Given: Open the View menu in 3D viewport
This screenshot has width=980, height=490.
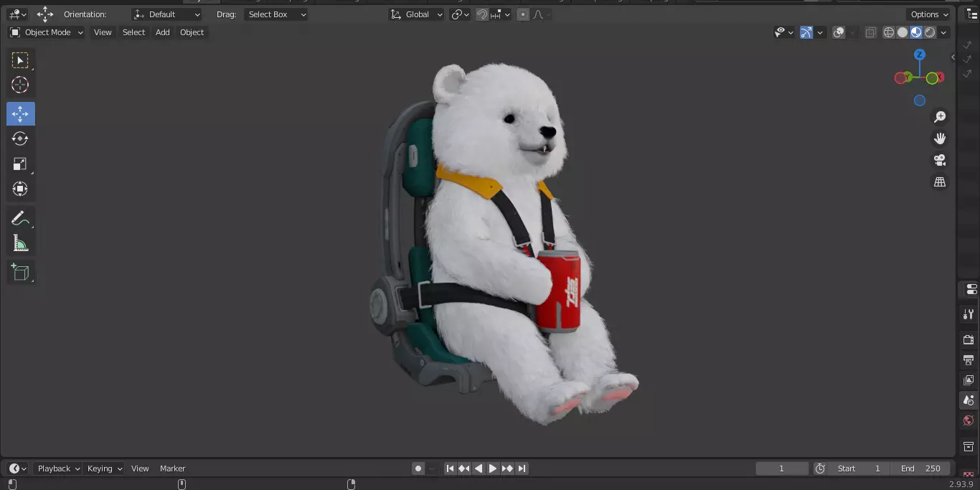Looking at the screenshot, I should [103, 32].
